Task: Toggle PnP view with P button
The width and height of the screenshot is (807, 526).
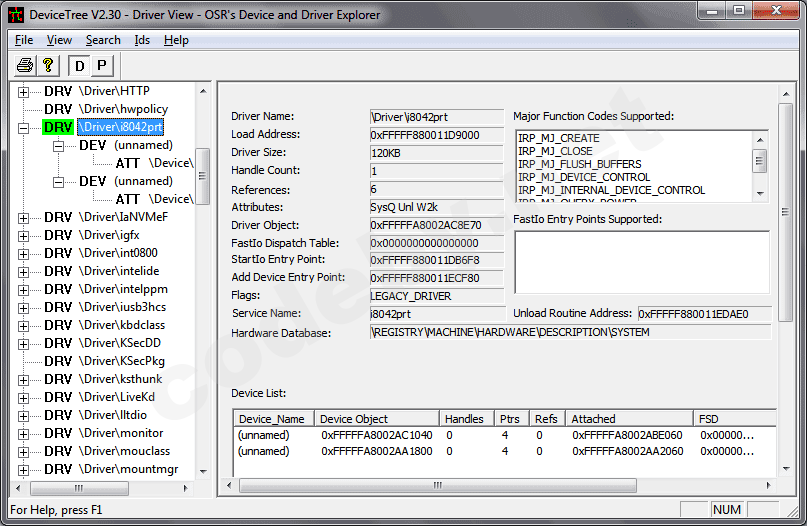Action: [101, 66]
